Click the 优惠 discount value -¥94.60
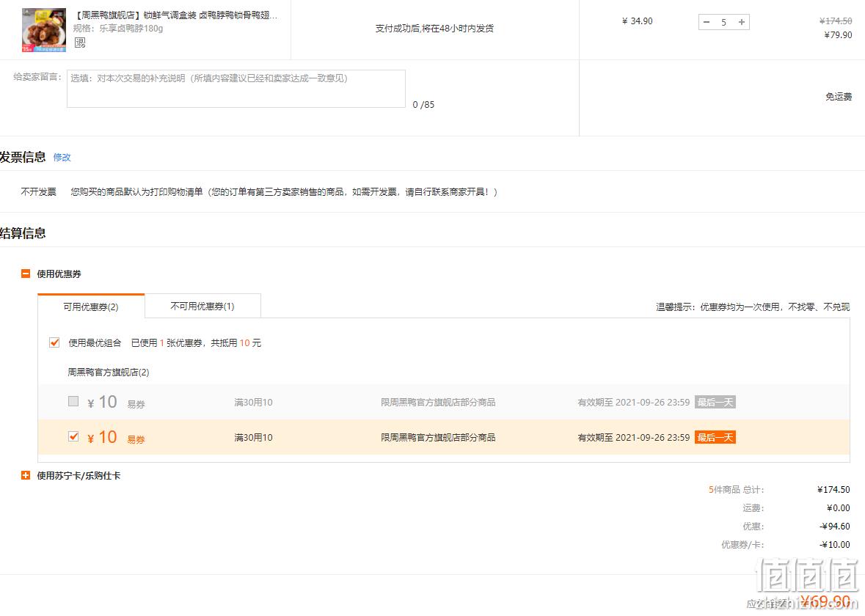865x616 pixels. (835, 527)
